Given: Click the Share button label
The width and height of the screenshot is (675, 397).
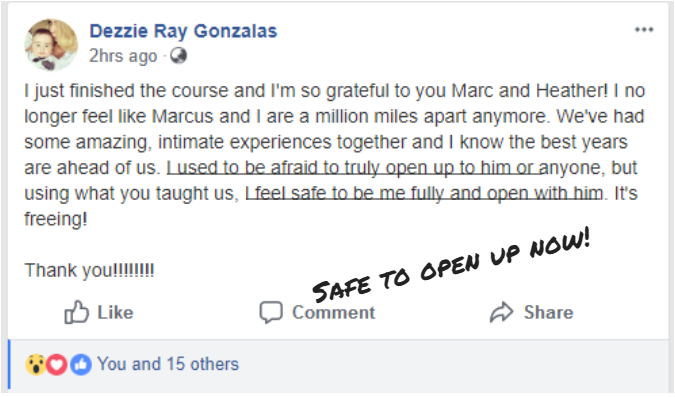Looking at the screenshot, I should (x=548, y=313).
